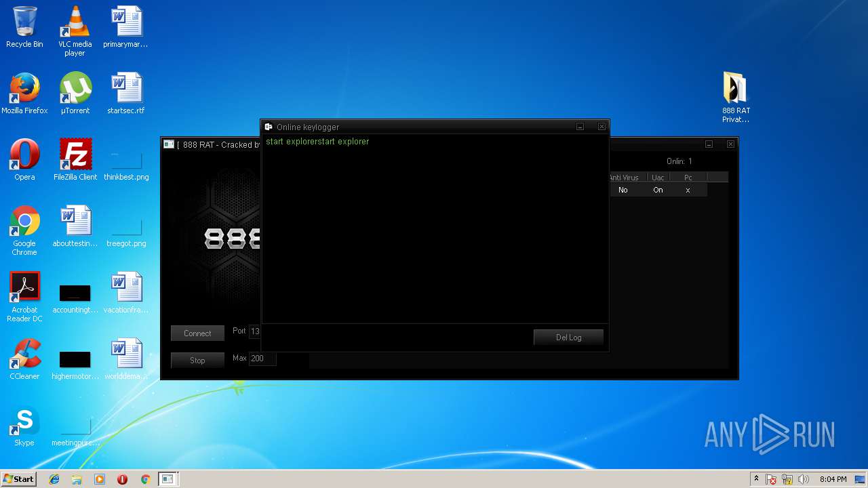The image size is (868, 488).
Task: Show hidden tray icons arrow
Action: tap(756, 479)
